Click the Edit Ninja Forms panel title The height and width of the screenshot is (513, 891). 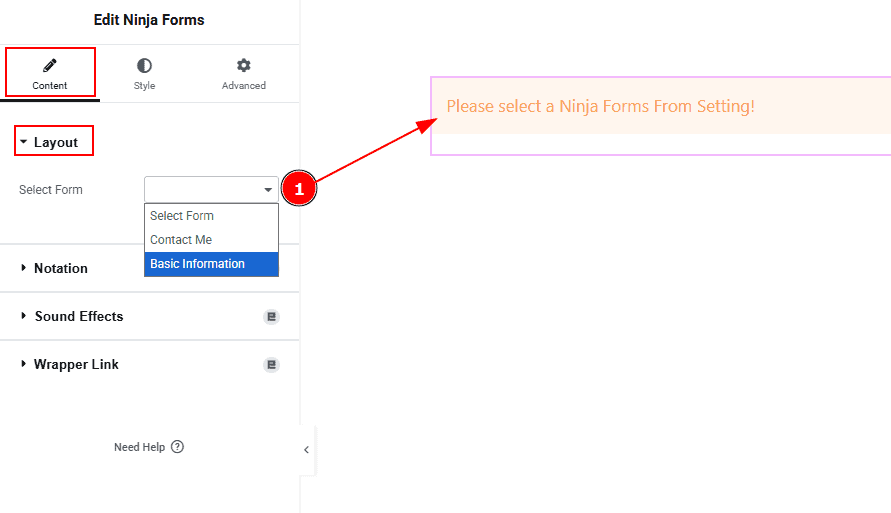coord(149,20)
